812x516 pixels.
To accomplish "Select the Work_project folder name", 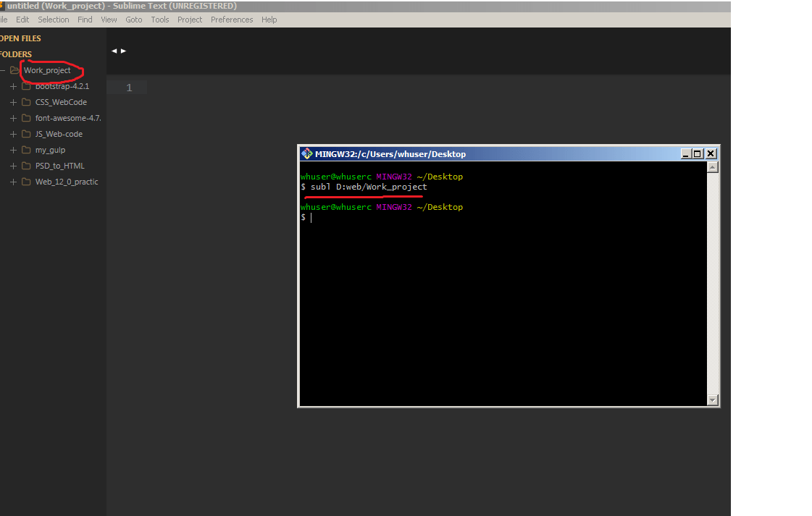I will (47, 70).
